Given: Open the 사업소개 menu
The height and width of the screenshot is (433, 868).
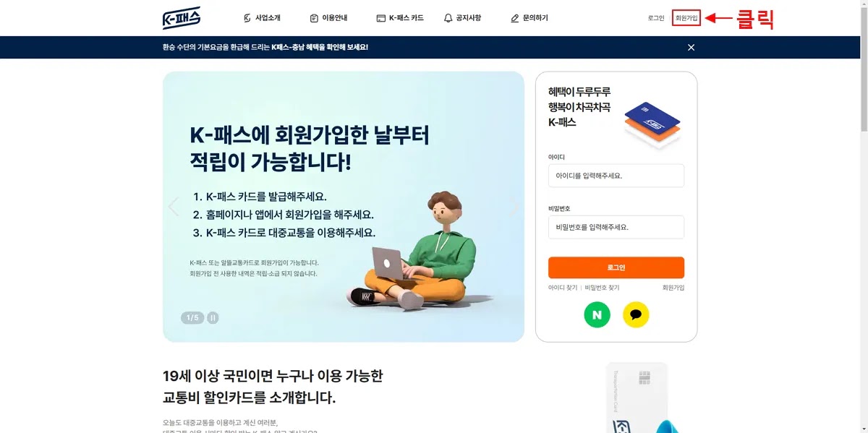Looking at the screenshot, I should pyautogui.click(x=262, y=18).
